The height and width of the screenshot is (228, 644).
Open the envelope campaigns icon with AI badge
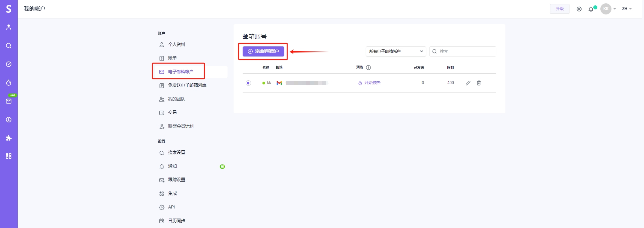click(x=9, y=101)
